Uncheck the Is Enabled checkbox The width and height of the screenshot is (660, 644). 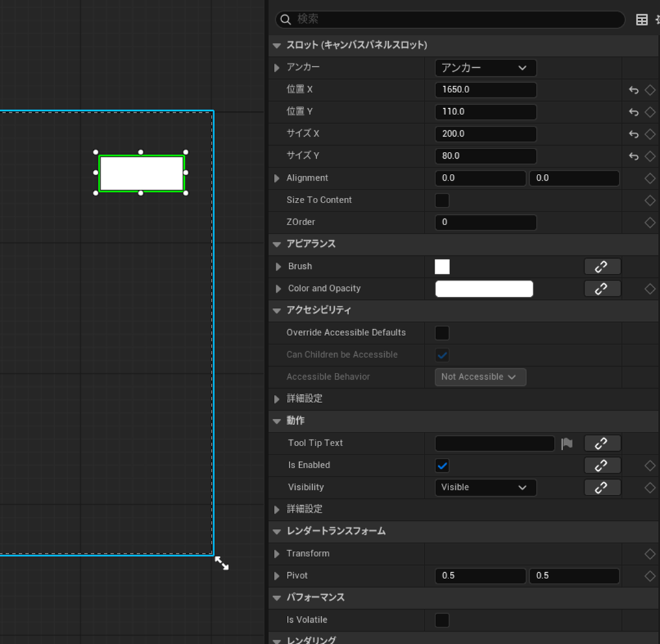pos(442,465)
